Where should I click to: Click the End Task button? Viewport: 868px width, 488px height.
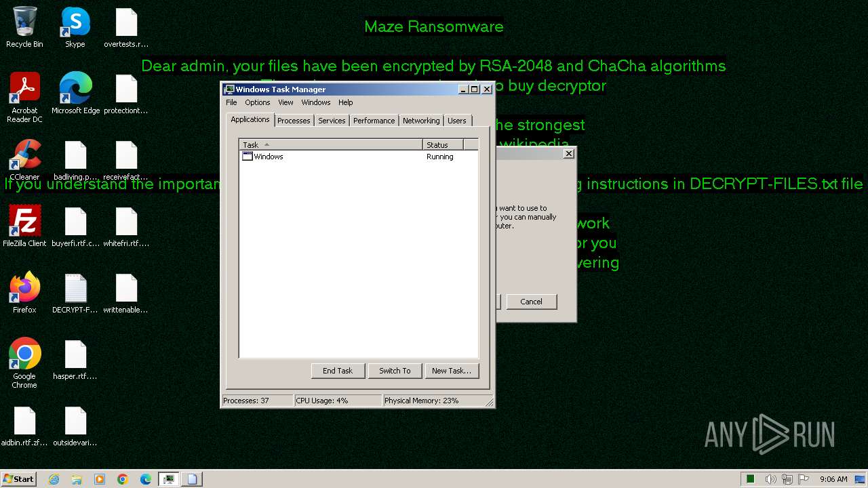[338, 371]
